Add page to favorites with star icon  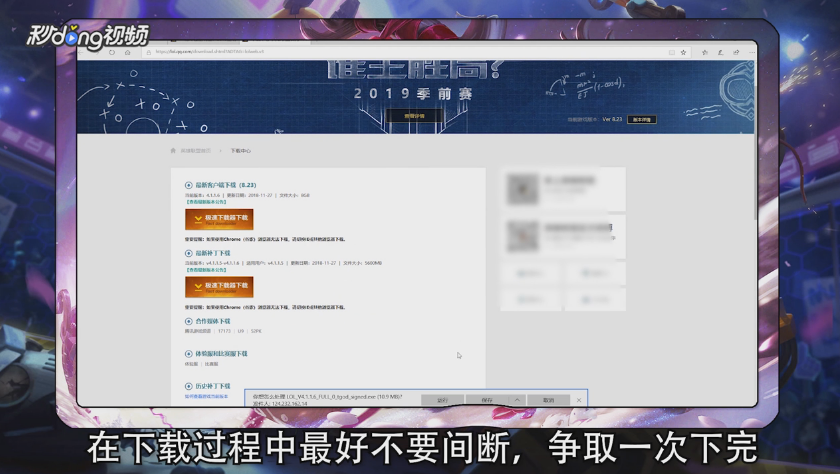coord(684,52)
